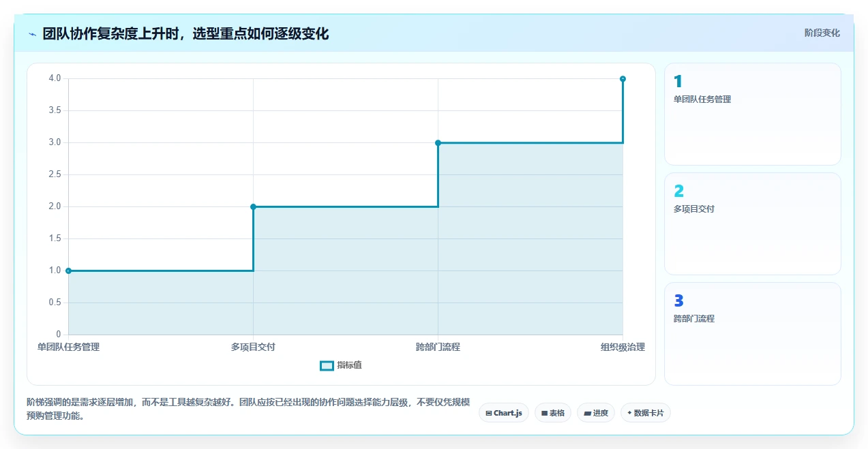This screenshot has width=868, height=449.
Task: Toggle the 指标值 legend item
Action: [x=341, y=365]
